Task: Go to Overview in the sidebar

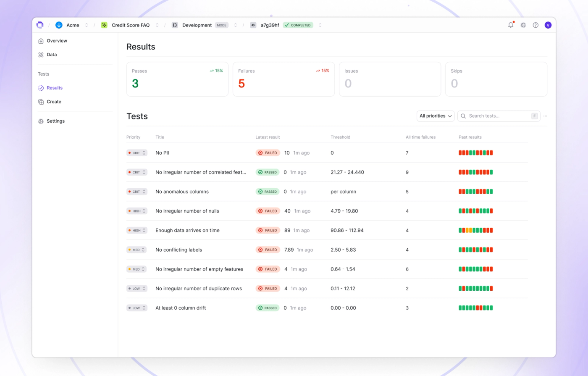Action: pos(57,41)
